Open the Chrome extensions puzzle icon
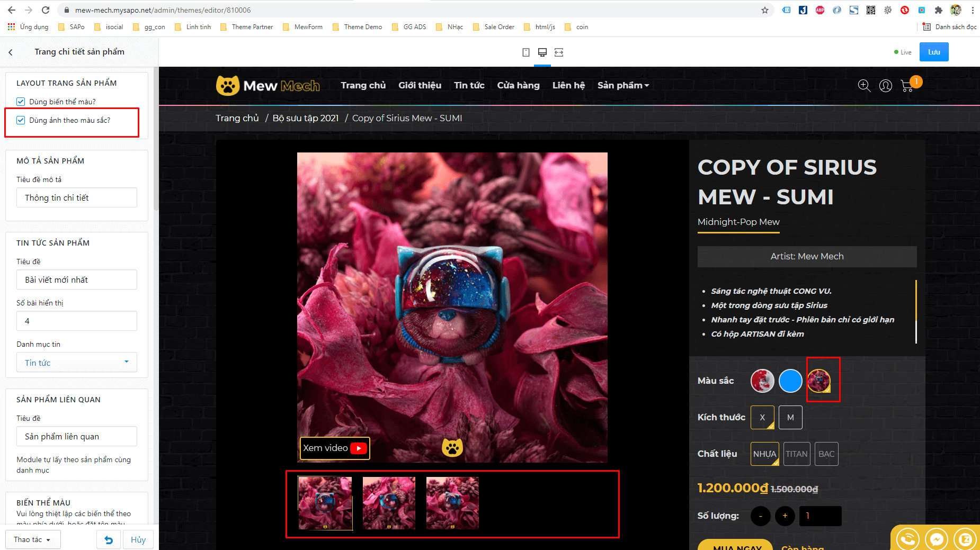This screenshot has height=550, width=980. pyautogui.click(x=939, y=10)
